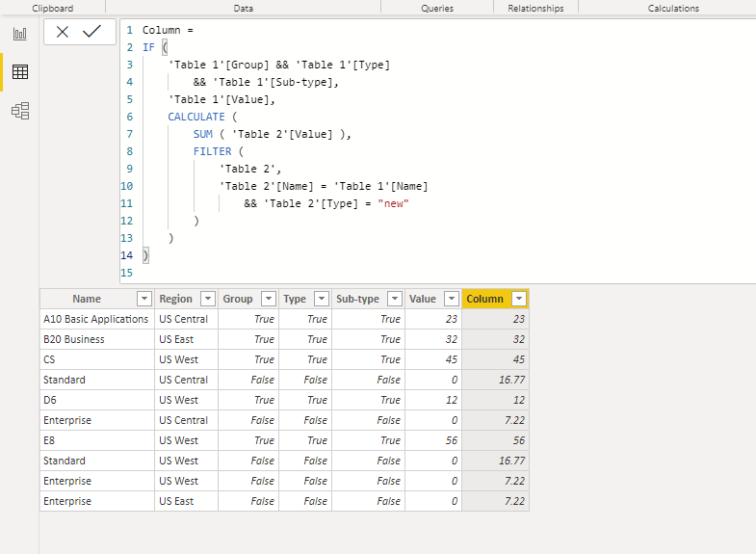Click the CALCULATE keyword in the formula
The image size is (756, 554).
[196, 117]
